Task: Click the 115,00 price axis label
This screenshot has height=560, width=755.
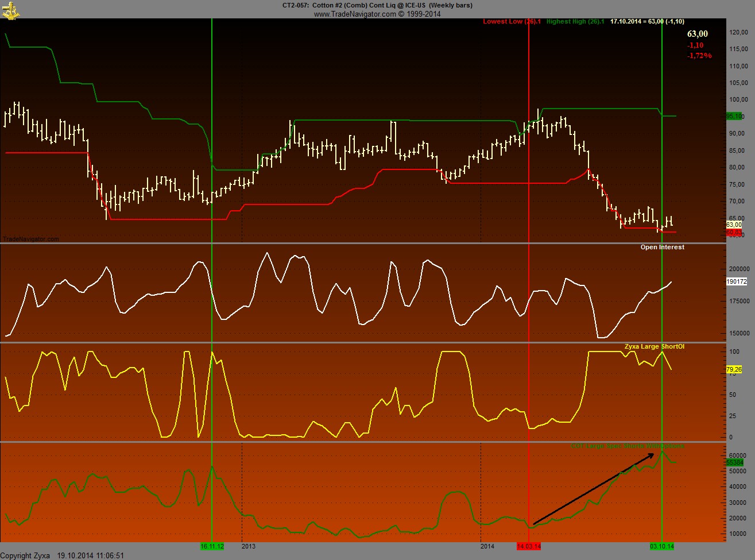Action: (738, 49)
